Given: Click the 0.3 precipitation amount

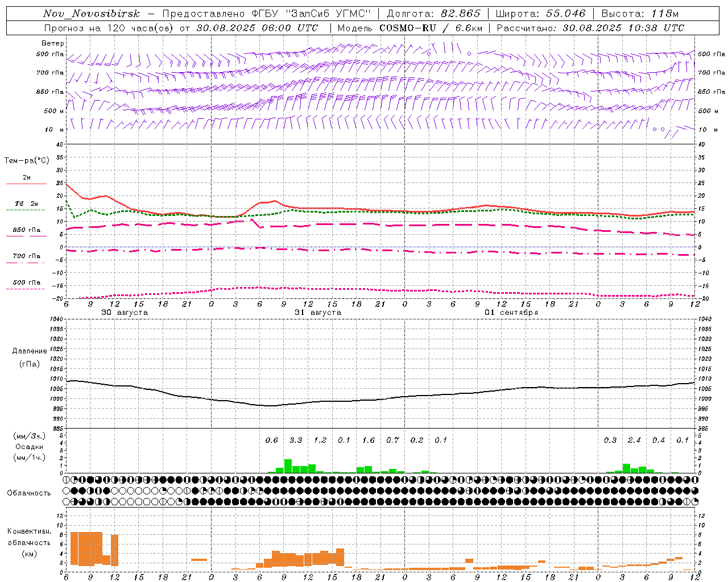Looking at the screenshot, I should click(x=610, y=440).
